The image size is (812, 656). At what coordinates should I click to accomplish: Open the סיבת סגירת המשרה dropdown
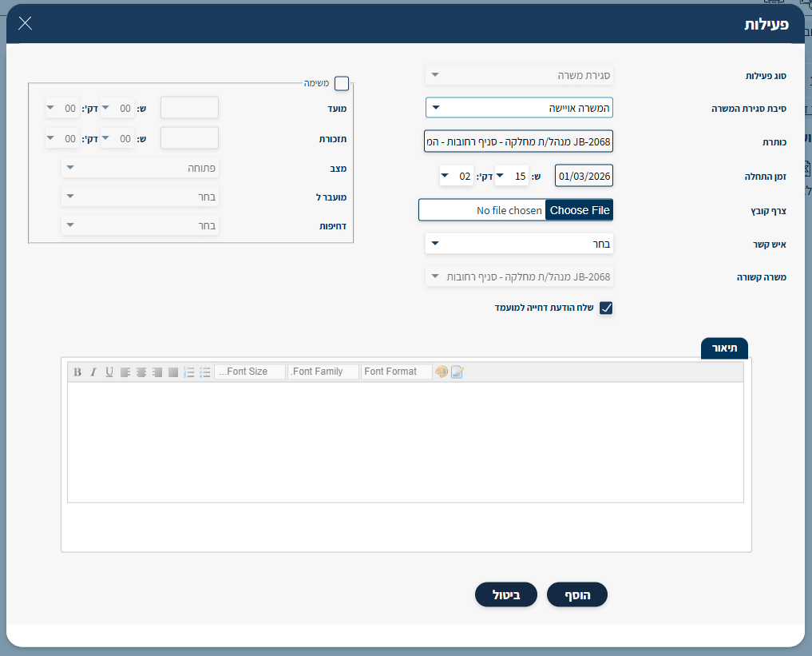(x=519, y=108)
